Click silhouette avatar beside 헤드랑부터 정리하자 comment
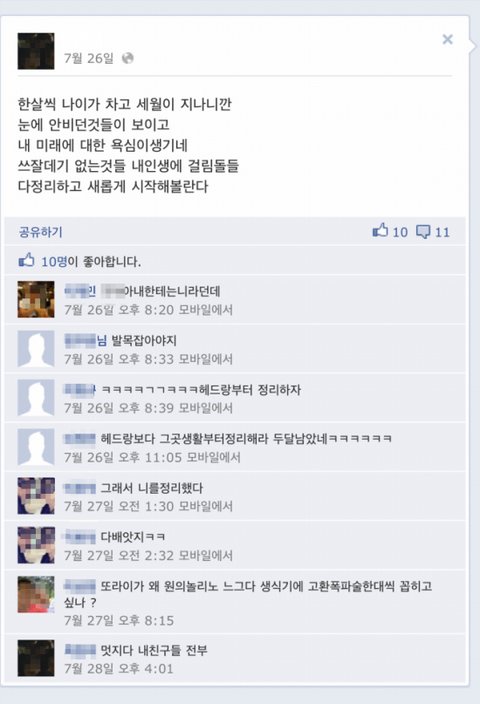 click(36, 398)
